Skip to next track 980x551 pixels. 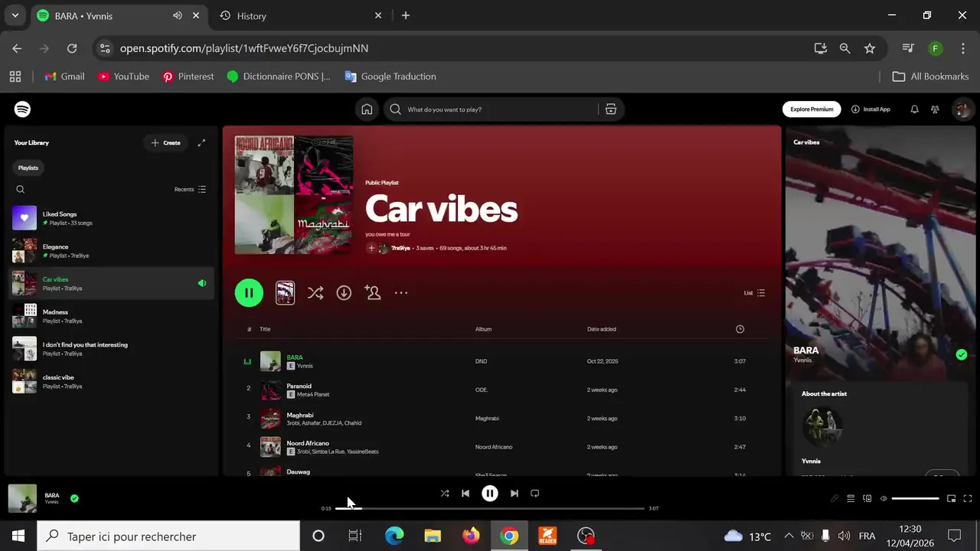click(x=514, y=494)
